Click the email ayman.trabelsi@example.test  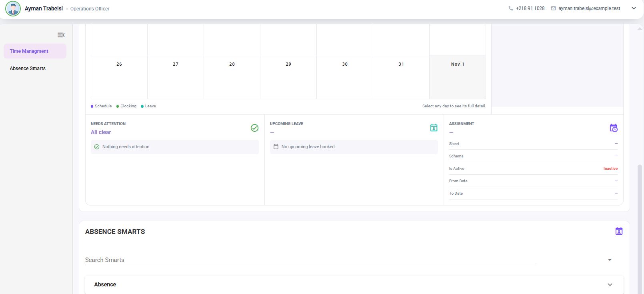pyautogui.click(x=589, y=8)
